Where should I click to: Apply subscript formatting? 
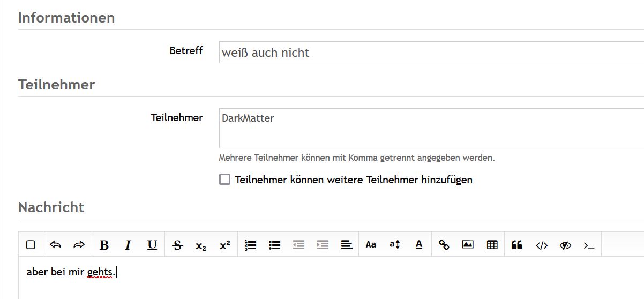pos(201,245)
